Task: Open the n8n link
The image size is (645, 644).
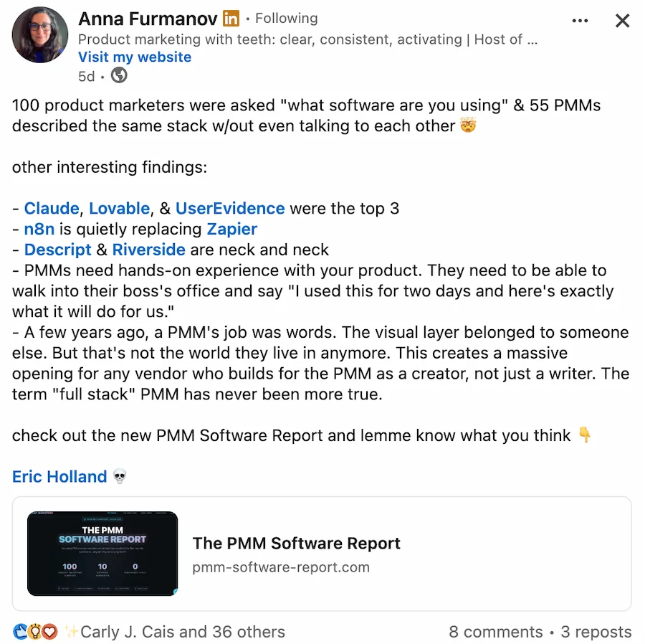Action: [x=37, y=229]
